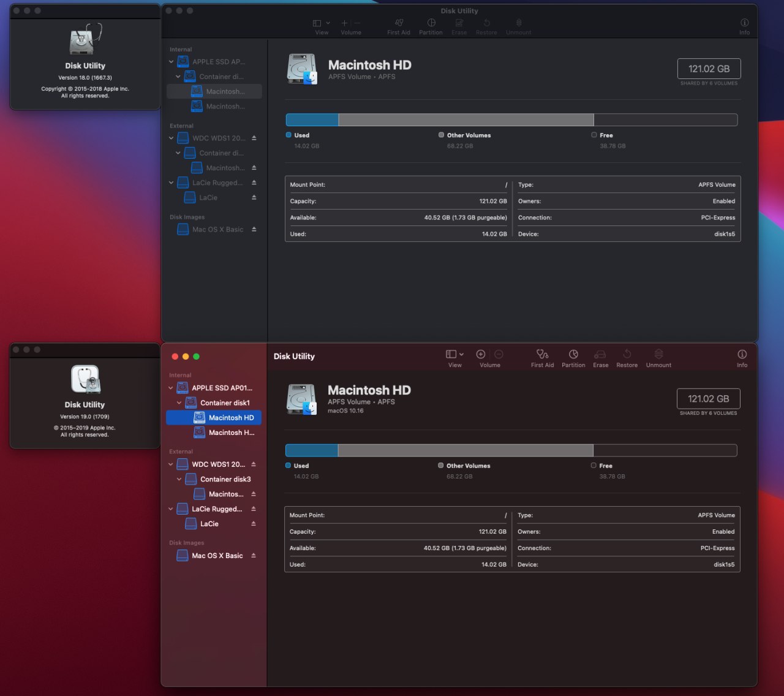Eject Macintos... external volume in lower sidebar
The width and height of the screenshot is (784, 696).
[254, 494]
